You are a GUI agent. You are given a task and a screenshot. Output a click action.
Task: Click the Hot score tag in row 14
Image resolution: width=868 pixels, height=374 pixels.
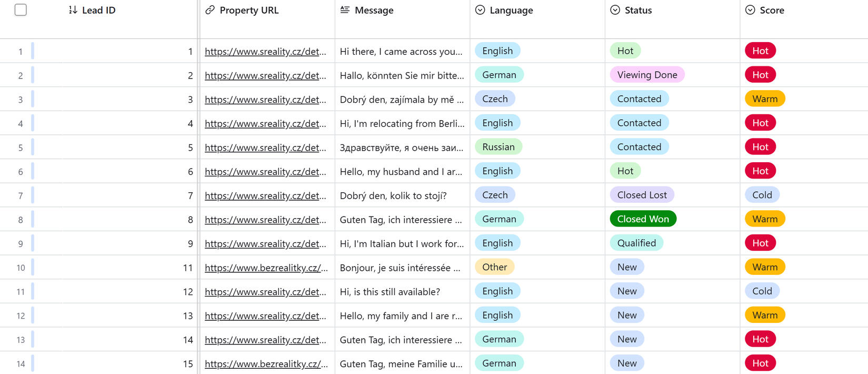[x=760, y=363]
